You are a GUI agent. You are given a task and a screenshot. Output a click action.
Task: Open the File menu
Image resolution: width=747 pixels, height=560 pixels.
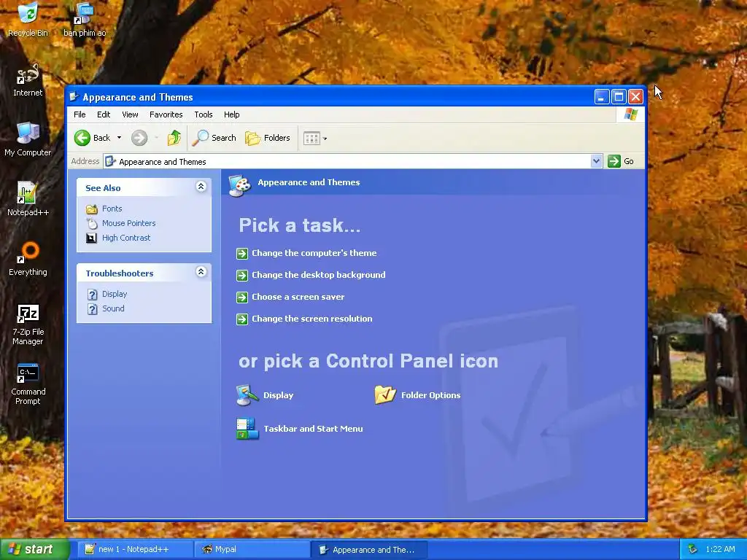point(80,114)
